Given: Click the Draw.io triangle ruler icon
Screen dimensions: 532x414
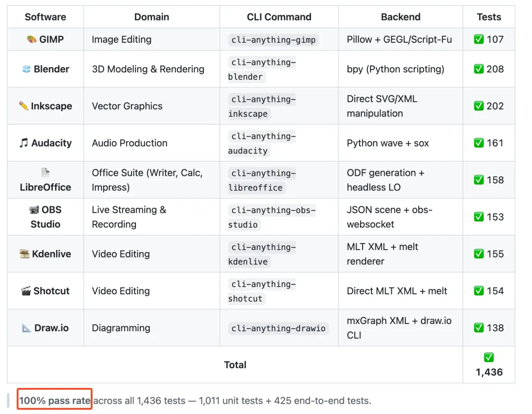Looking at the screenshot, I should 27,328.
